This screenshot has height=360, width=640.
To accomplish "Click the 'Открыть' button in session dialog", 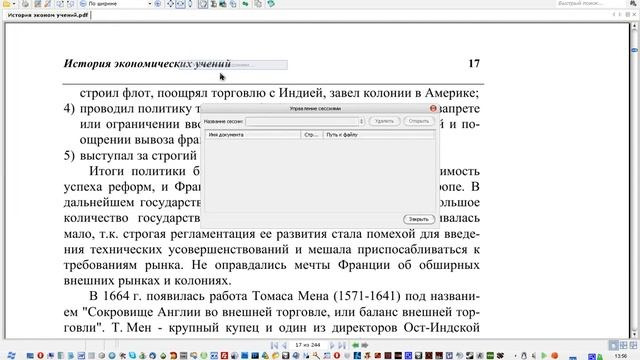I will coord(419,121).
